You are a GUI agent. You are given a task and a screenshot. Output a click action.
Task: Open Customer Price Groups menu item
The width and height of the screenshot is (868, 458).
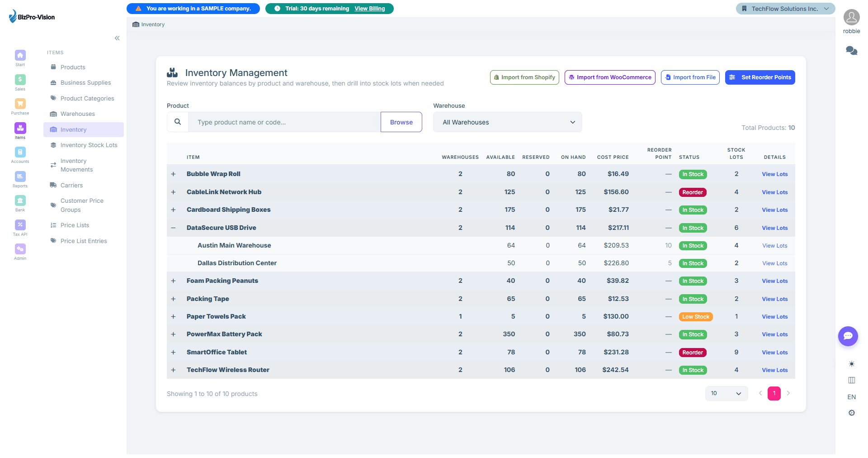84,205
